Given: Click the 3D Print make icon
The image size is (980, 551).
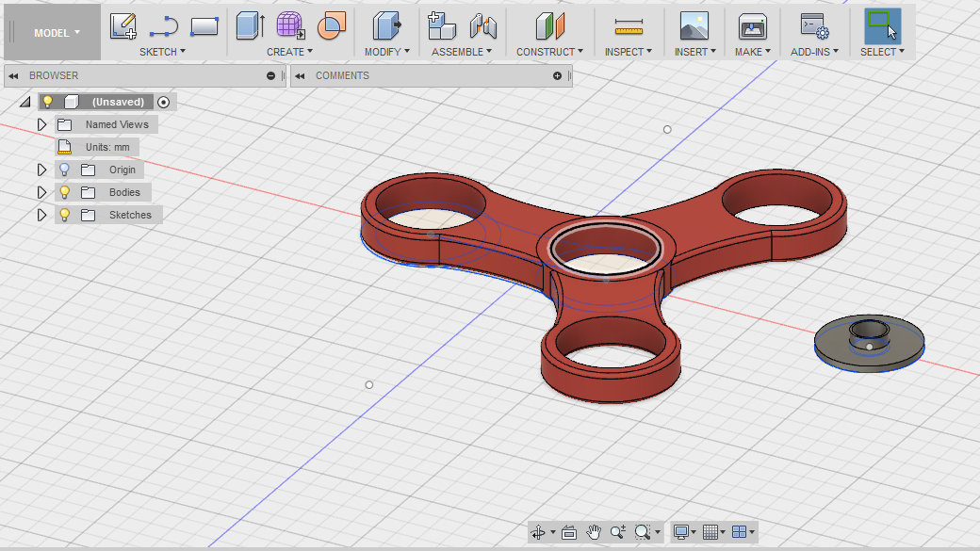Looking at the screenshot, I should point(753,26).
